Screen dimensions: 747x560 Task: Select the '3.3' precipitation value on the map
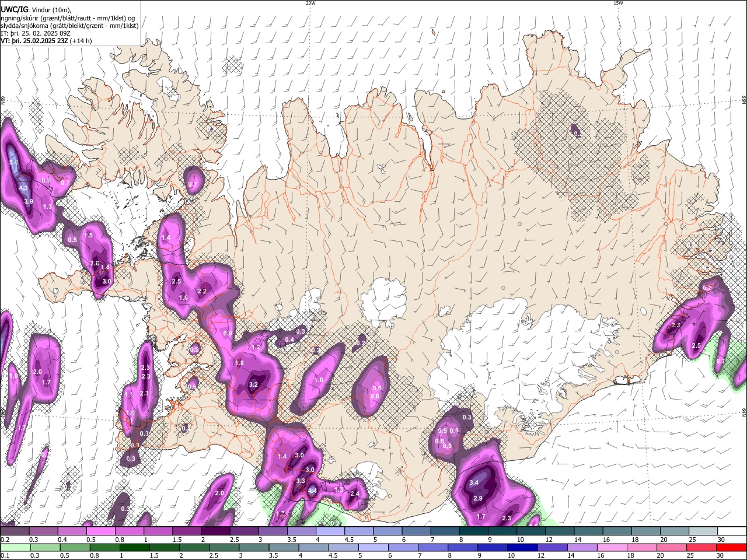[301, 481]
